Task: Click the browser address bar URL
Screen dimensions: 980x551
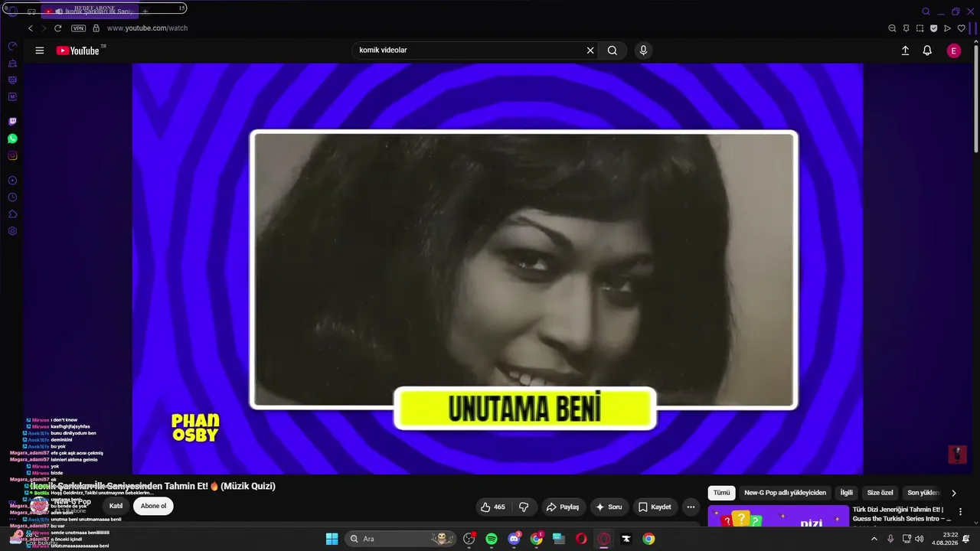Action: coord(147,28)
